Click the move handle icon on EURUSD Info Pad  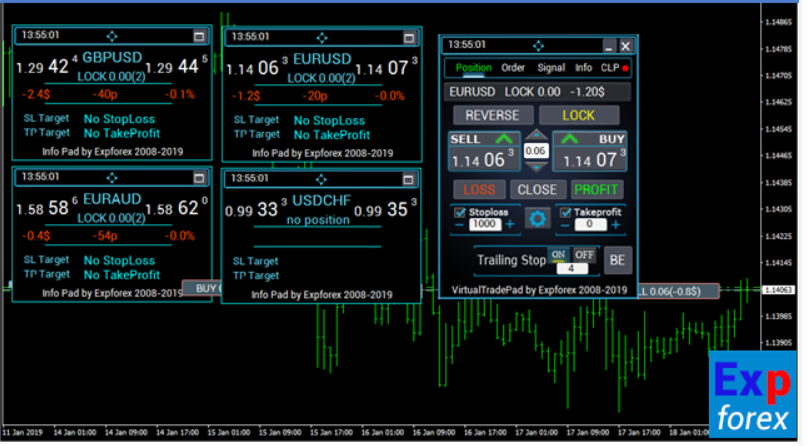[x=322, y=38]
